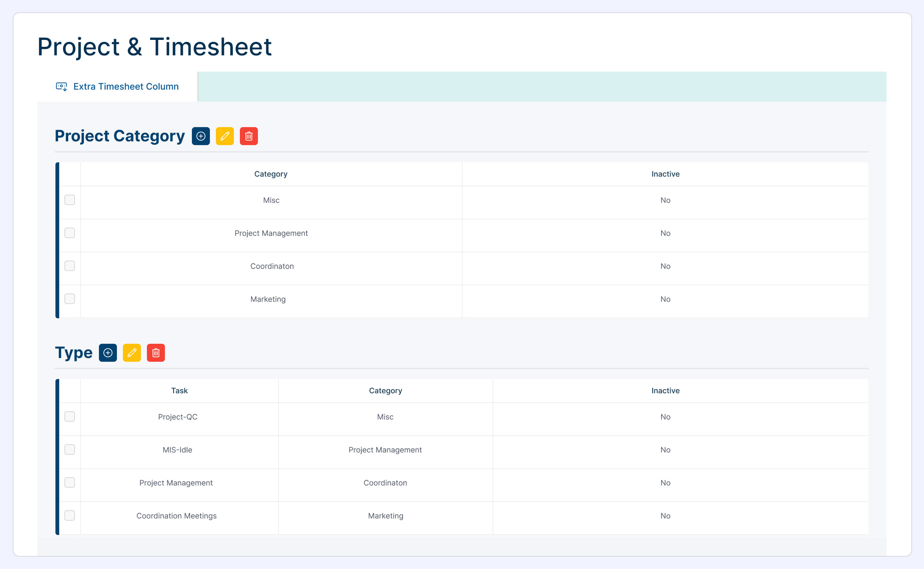Click the Task column header
The image size is (924, 569).
[x=179, y=390]
